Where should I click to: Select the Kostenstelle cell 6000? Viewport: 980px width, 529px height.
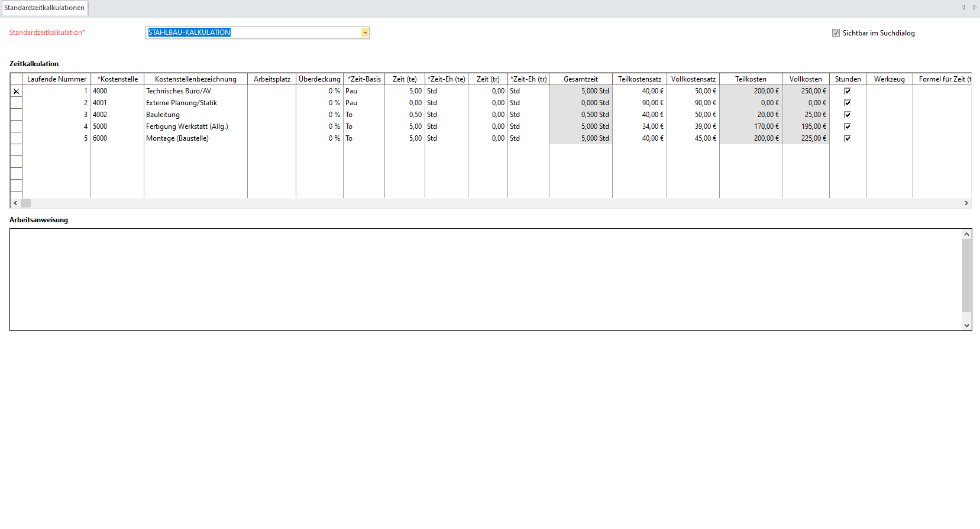click(x=117, y=138)
